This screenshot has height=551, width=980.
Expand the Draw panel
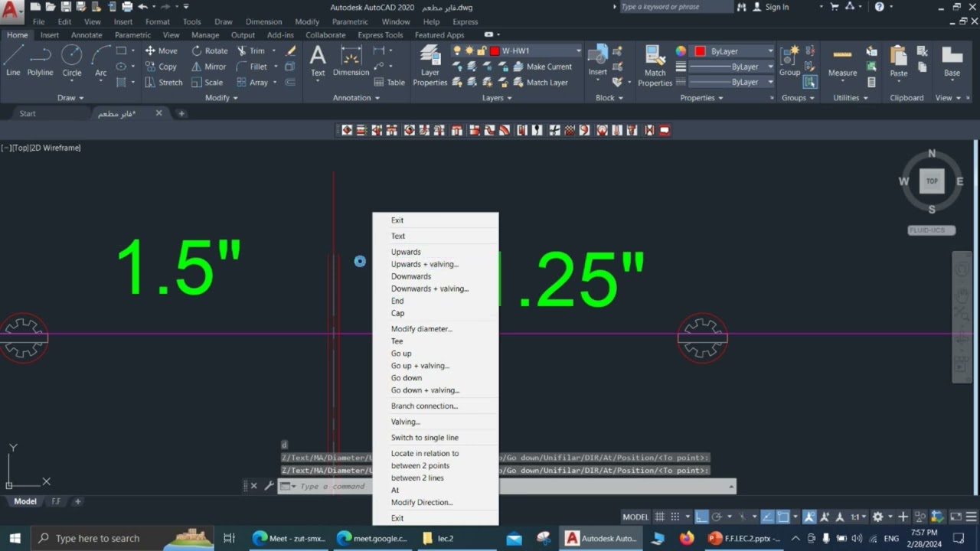(x=70, y=98)
